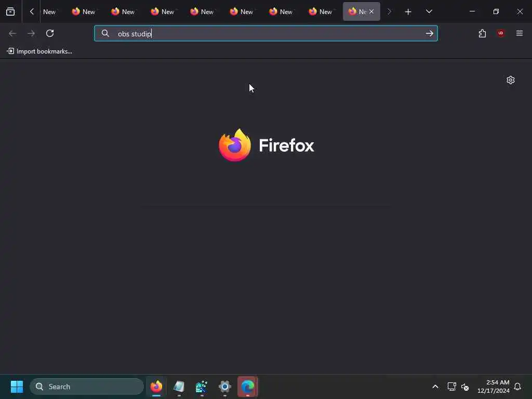Open the uBlock Origin extension icon
Image resolution: width=532 pixels, height=399 pixels.
click(500, 33)
